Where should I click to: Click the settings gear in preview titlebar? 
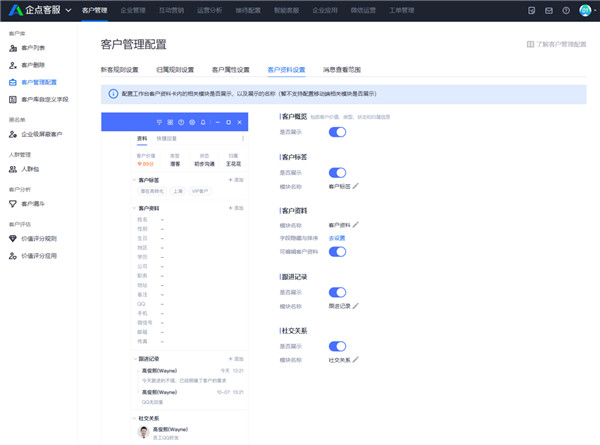[192, 122]
